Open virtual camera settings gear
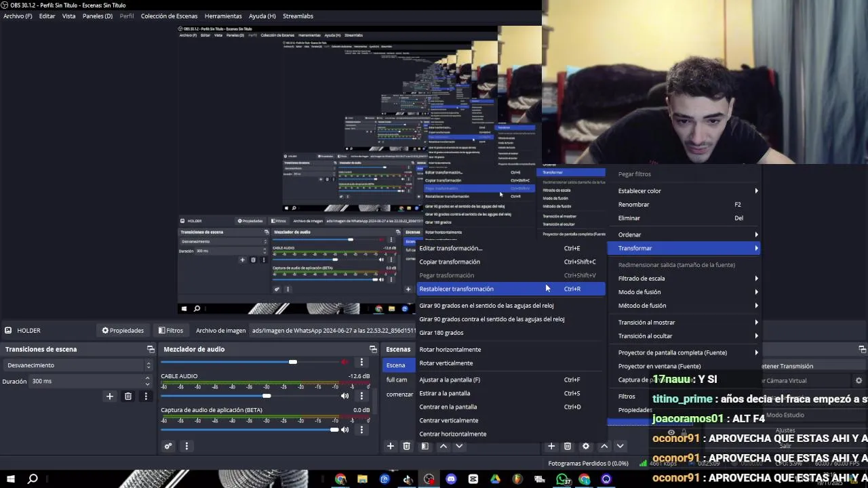 click(x=859, y=381)
